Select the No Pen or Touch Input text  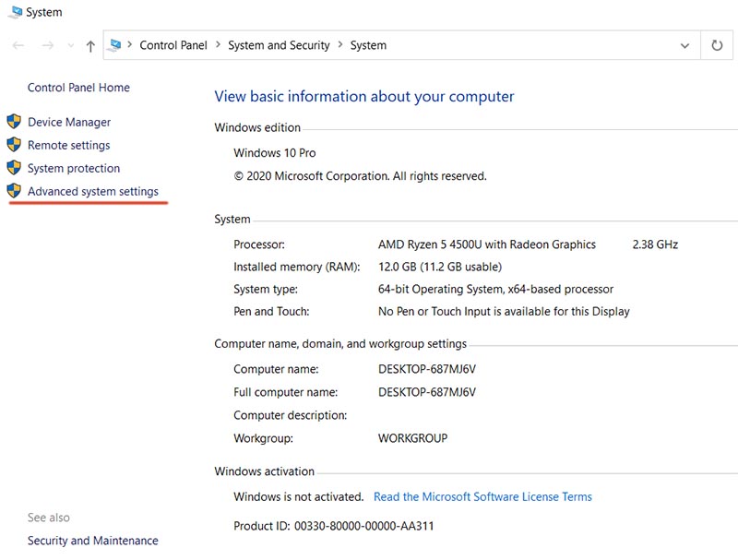[504, 312]
